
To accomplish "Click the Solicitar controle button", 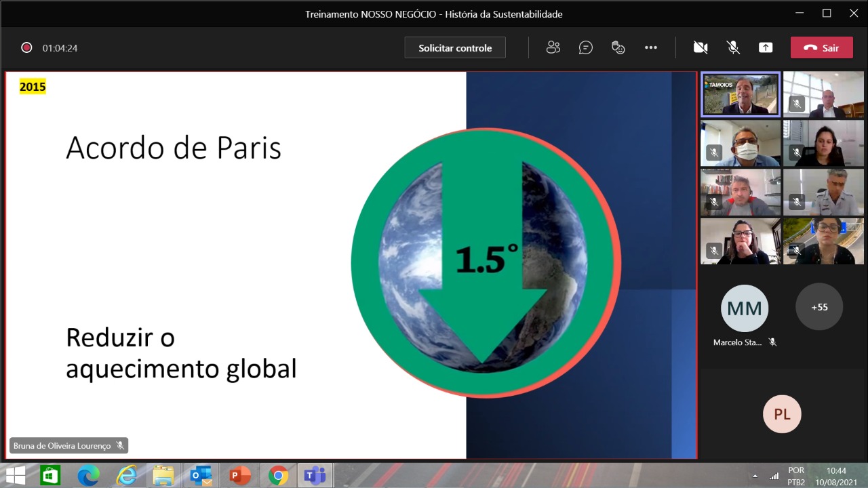I will click(x=455, y=47).
